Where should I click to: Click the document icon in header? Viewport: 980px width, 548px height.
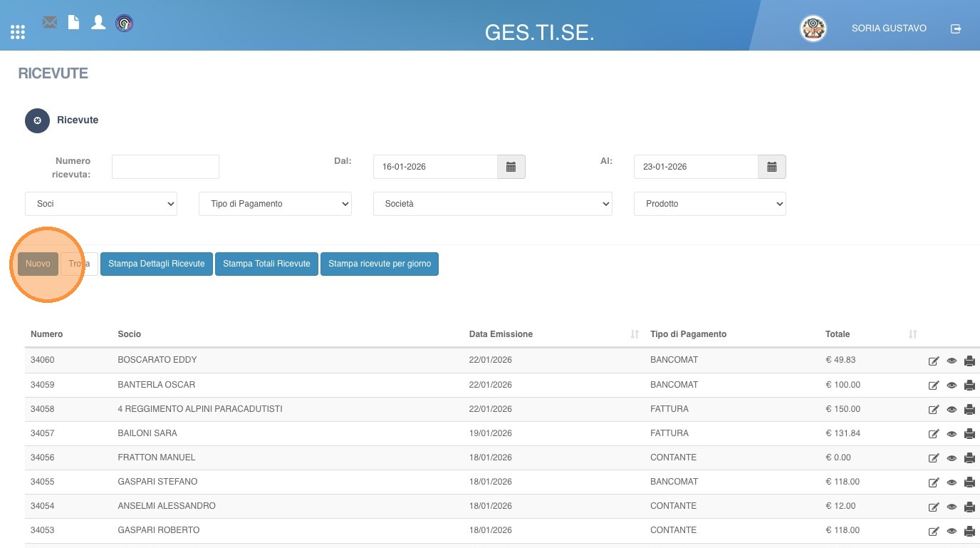click(73, 22)
